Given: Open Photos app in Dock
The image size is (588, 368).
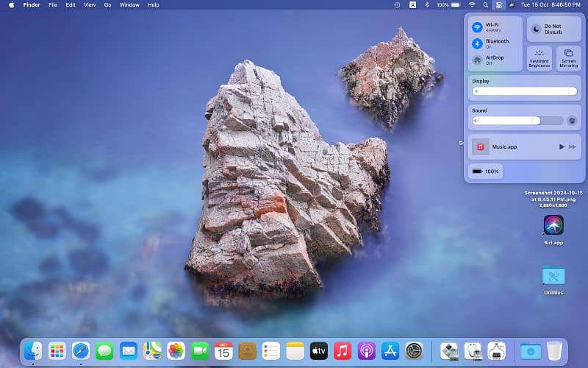Looking at the screenshot, I should (x=176, y=351).
